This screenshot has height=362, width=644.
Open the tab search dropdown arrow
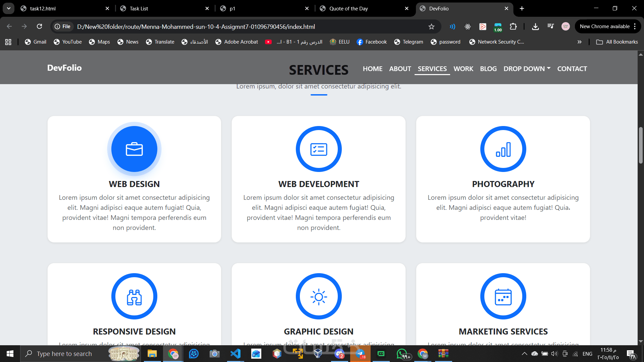[9, 8]
